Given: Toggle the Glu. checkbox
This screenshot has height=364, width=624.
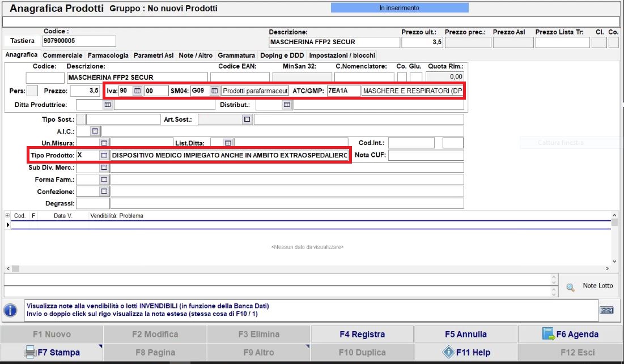Looking at the screenshot, I should [416, 77].
